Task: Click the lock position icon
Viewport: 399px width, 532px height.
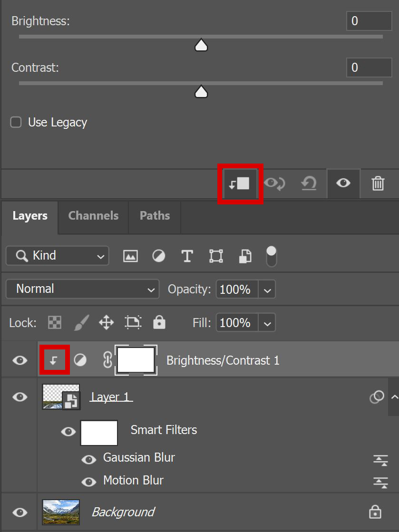Action: (106, 322)
